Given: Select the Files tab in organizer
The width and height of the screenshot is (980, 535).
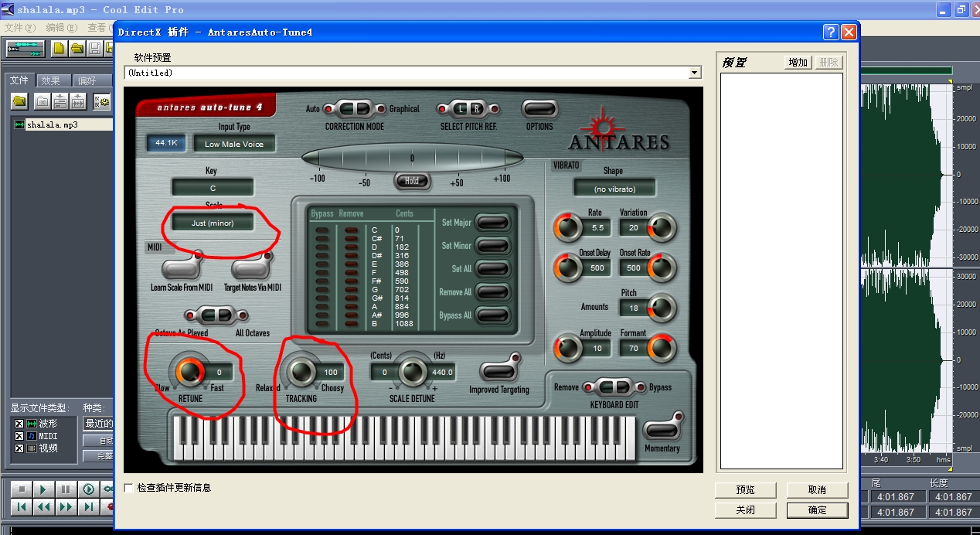Looking at the screenshot, I should (19, 80).
